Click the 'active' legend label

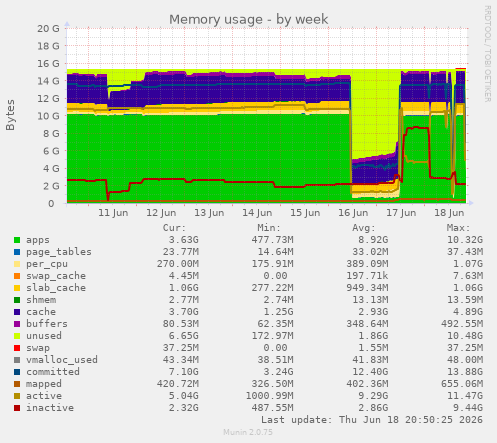[x=44, y=396]
